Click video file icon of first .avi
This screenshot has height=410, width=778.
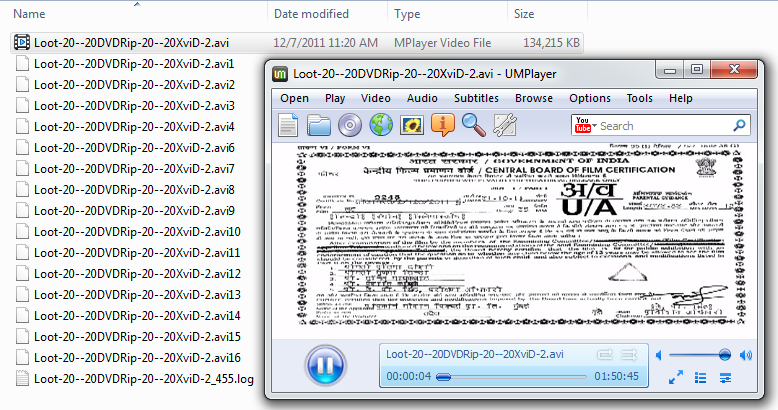(x=22, y=42)
